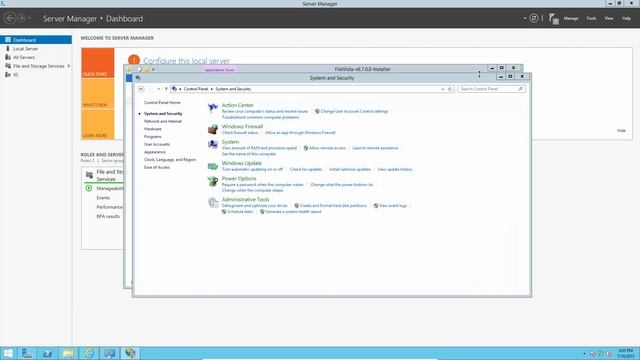Image resolution: width=640 pixels, height=360 pixels.
Task: Click Server Manager's back navigation arrow
Action: tap(10, 18)
